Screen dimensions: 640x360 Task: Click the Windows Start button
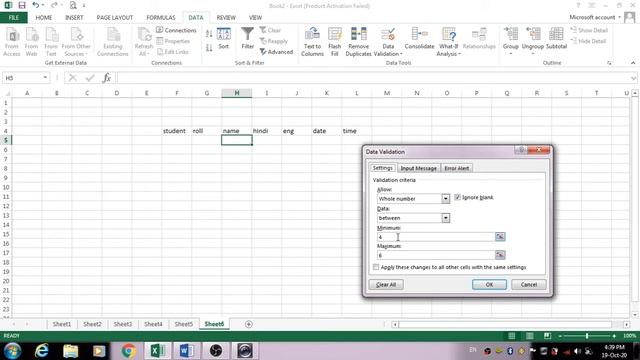click(12, 351)
